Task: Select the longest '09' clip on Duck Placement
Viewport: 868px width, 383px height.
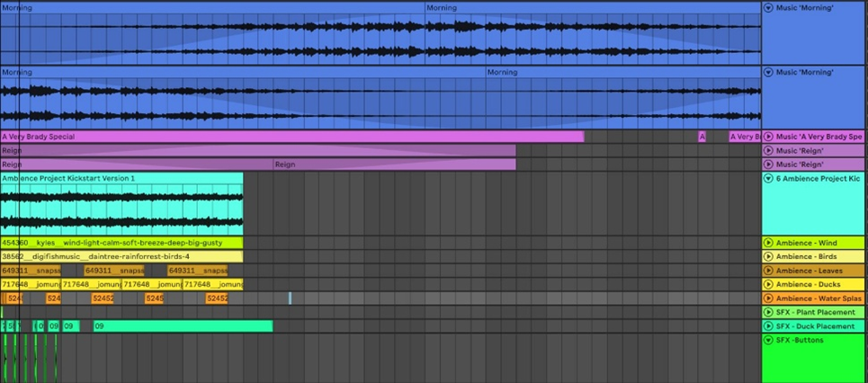Action: point(183,326)
